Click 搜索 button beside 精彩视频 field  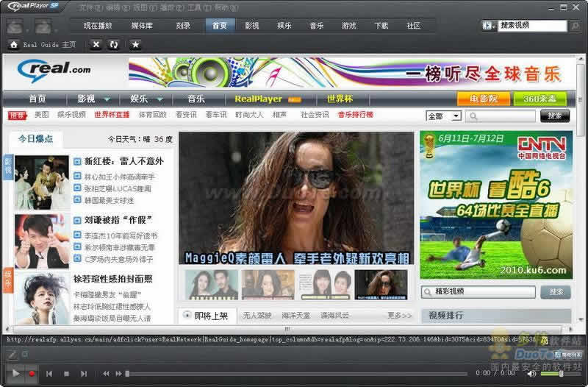(x=556, y=292)
